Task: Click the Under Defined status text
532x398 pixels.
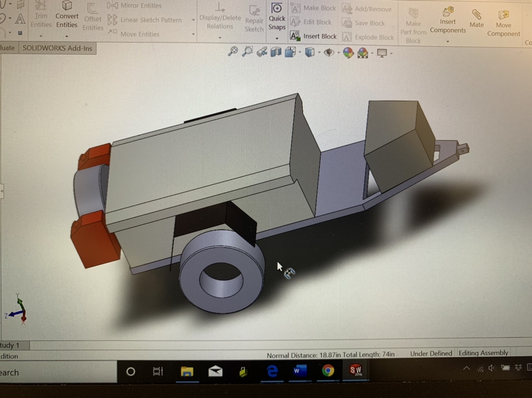Action: coord(431,354)
